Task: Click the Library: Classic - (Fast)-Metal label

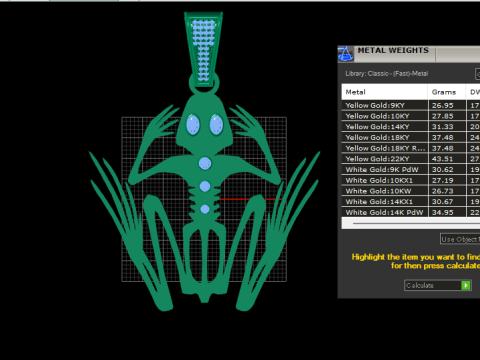Action: tap(387, 73)
